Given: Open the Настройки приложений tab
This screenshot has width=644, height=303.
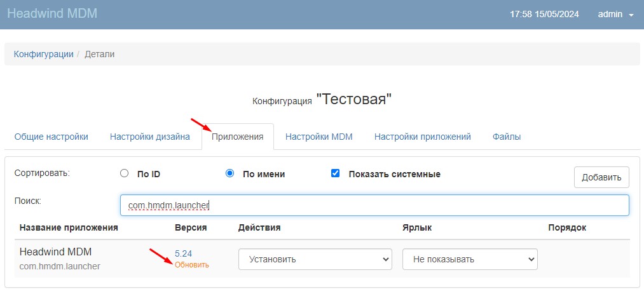Looking at the screenshot, I should pos(423,137).
